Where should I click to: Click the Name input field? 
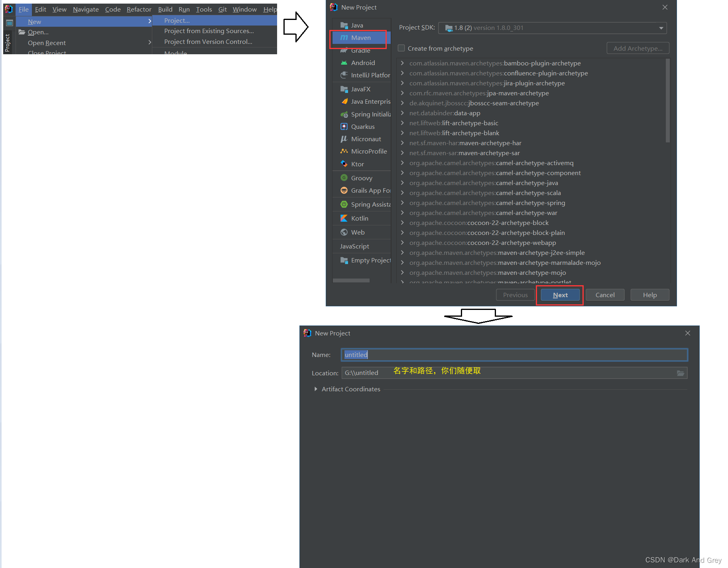[x=514, y=355]
